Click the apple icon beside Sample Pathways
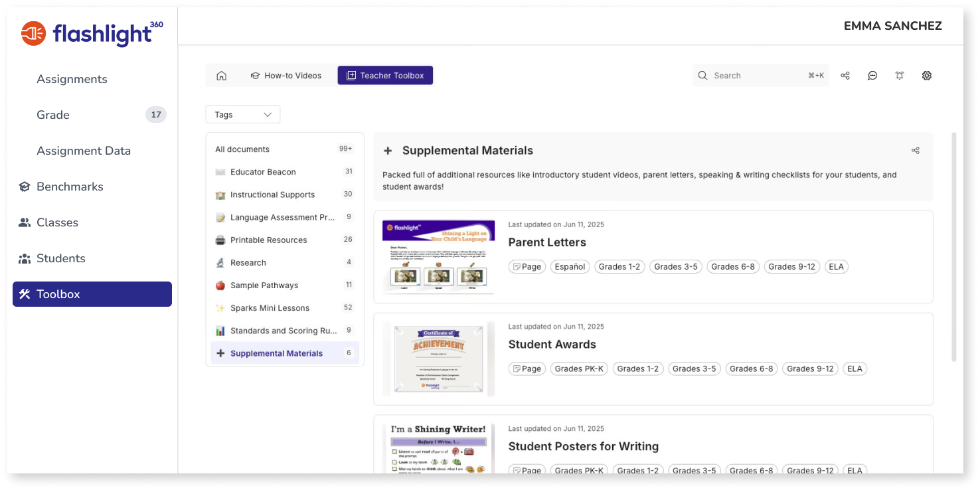The image size is (980, 490). click(x=220, y=286)
